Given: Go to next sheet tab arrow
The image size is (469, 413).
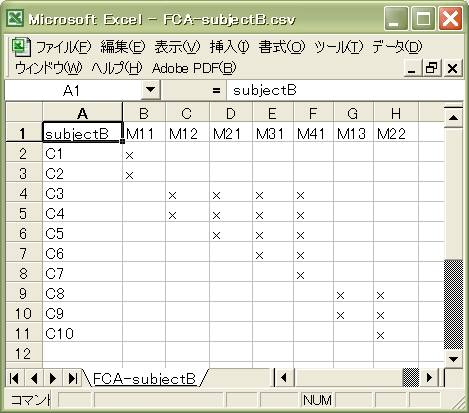Looking at the screenshot, I should (53, 378).
